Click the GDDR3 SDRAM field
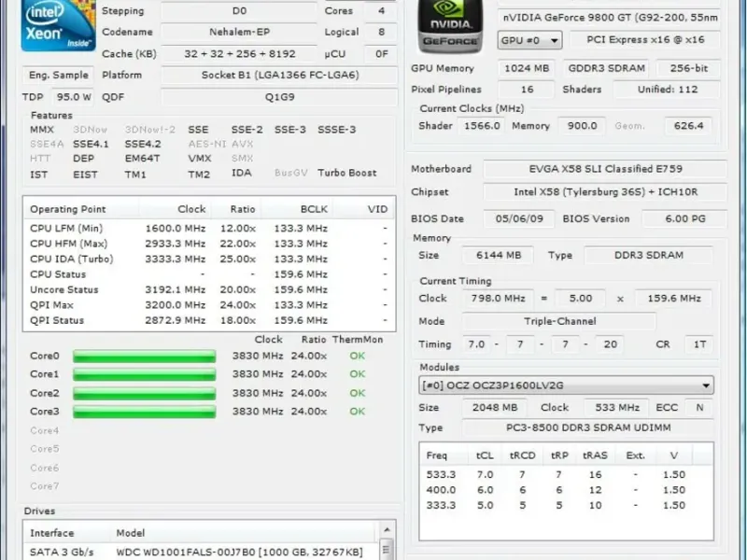Screen dimensions: 747x560 (606, 68)
